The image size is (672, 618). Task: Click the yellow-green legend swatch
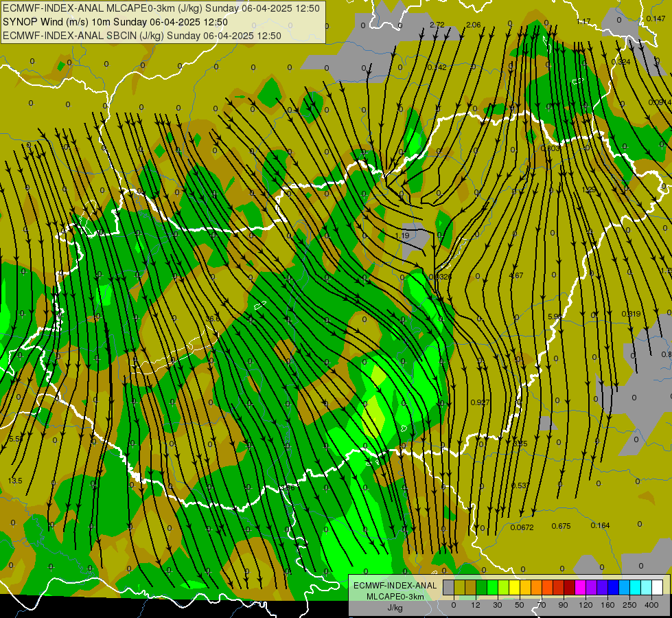[504, 588]
